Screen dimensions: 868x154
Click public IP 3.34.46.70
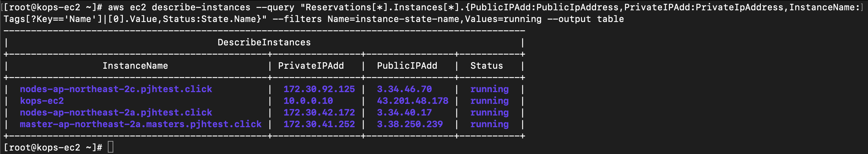click(404, 89)
